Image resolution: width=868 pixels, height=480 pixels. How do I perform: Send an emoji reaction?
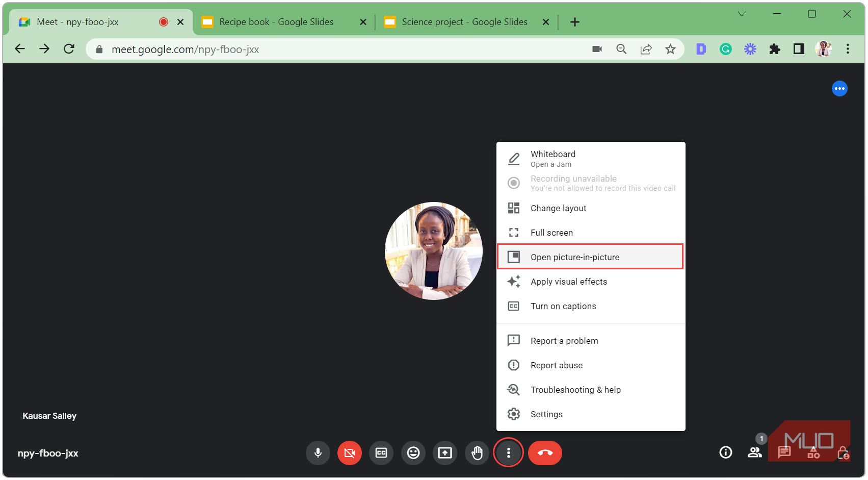point(413,452)
